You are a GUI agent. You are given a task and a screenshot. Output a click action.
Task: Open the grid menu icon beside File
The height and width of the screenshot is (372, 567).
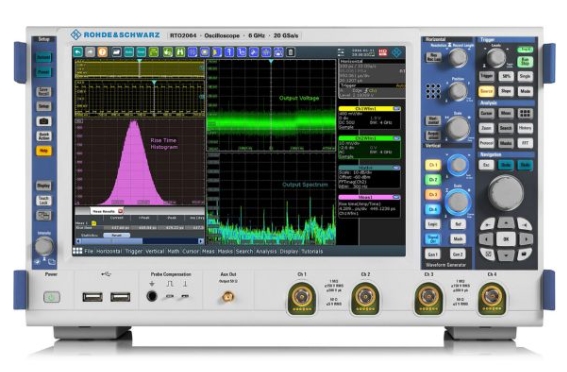(77, 251)
